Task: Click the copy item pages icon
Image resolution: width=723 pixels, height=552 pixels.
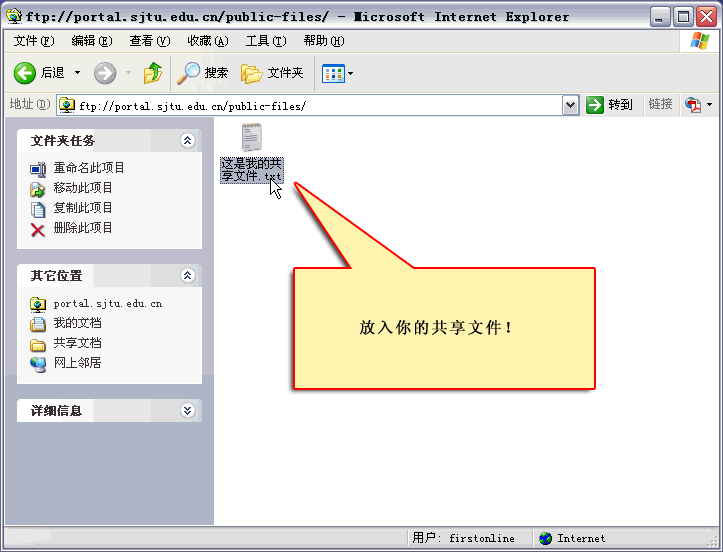Action: coord(38,209)
